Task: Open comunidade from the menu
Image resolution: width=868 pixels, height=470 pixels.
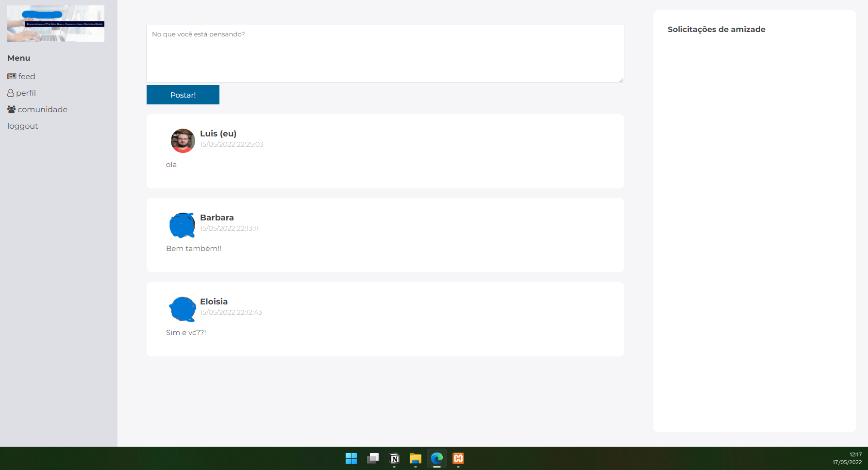Action: point(37,109)
